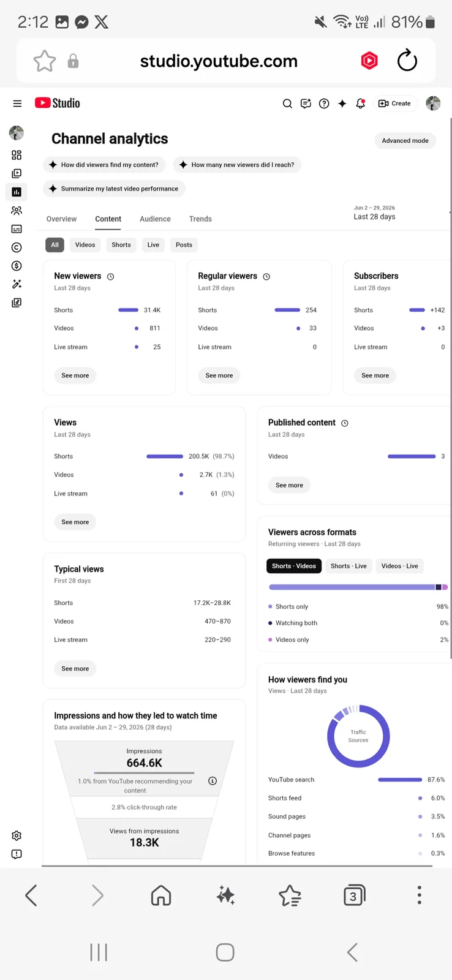452x980 pixels.
Task: Click the Send feedback icon in the sidebar
Action: [x=17, y=854]
